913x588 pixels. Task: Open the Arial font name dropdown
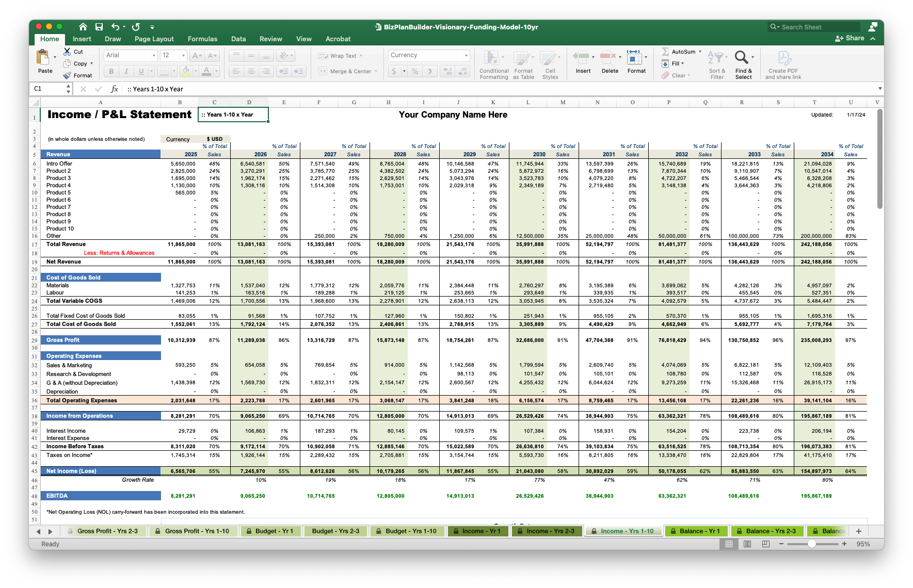click(154, 56)
